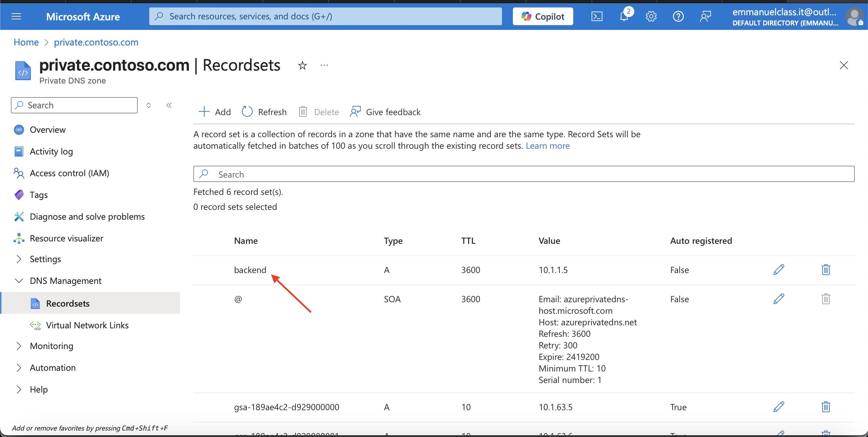Click the account avatar picture
Screen dimensions: 868x437
pos(854,16)
